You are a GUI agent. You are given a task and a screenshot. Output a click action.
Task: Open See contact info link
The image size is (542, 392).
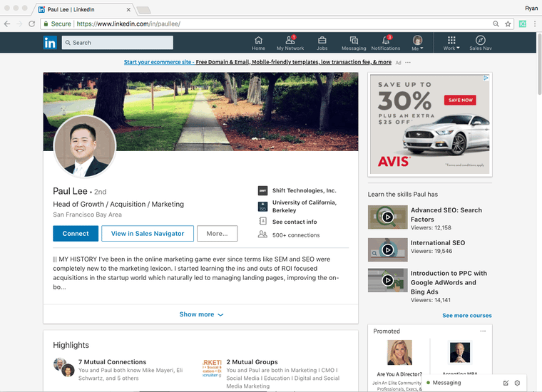click(x=295, y=222)
